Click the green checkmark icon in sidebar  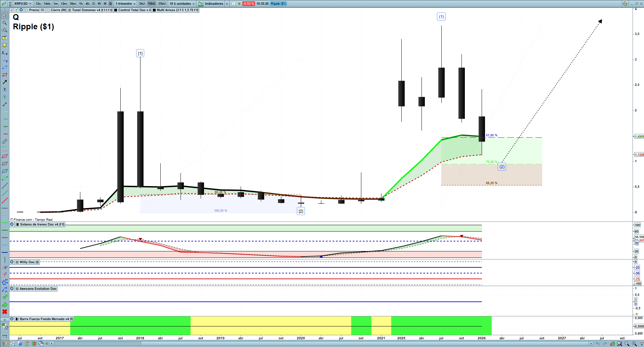point(5,297)
